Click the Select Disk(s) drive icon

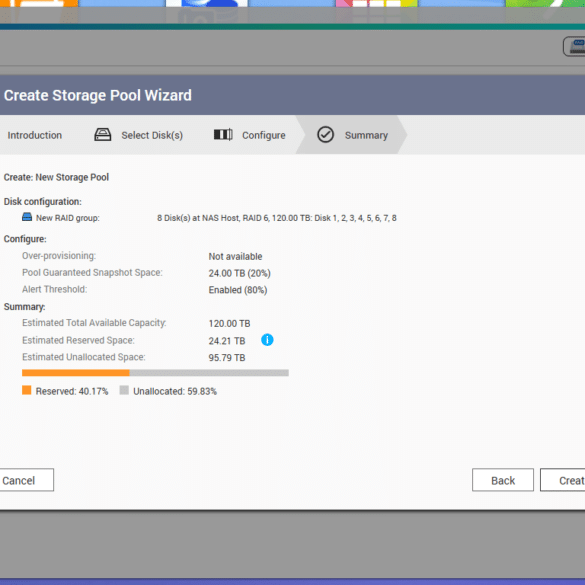coord(103,135)
